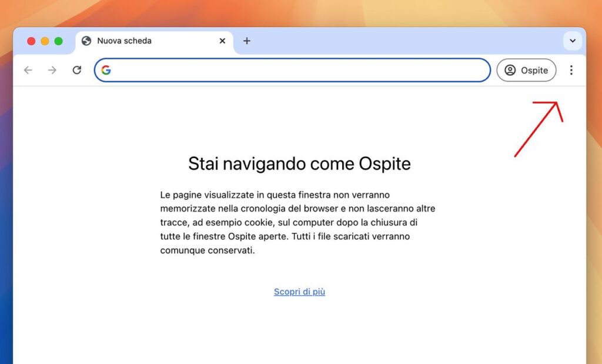Screen dimensions: 602x364
Task: Close the Nuova scheda tab
Action: [x=222, y=41]
